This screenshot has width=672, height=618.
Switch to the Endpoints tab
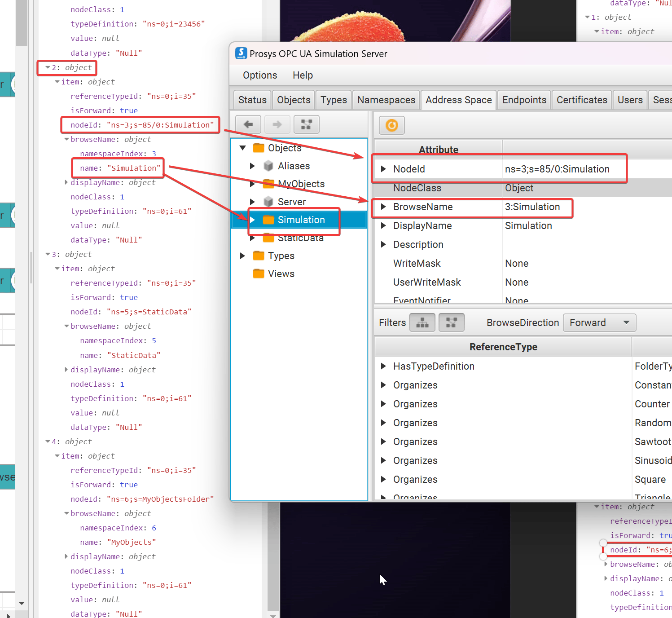[523, 100]
